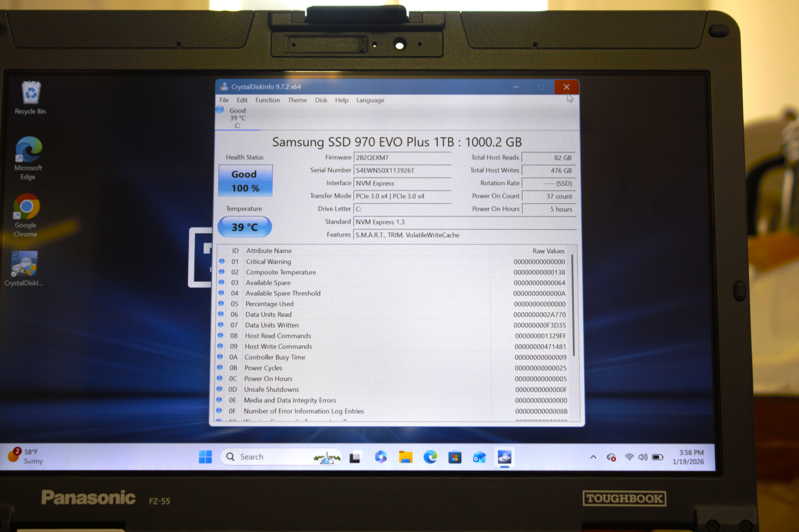Click the Power On Count value 37 count
The image size is (799, 532).
548,197
